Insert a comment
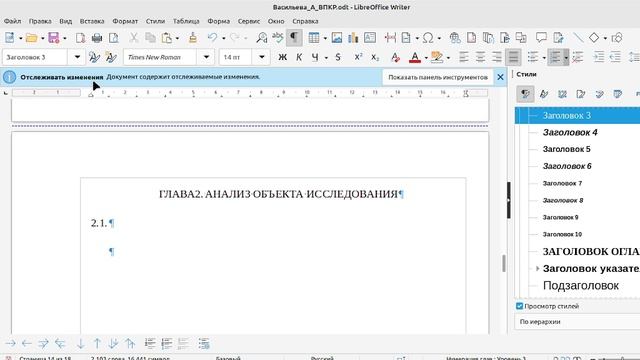 (541, 38)
